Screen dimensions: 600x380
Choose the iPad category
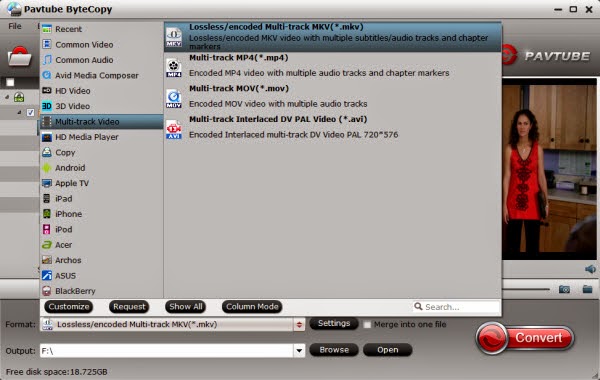(101, 199)
